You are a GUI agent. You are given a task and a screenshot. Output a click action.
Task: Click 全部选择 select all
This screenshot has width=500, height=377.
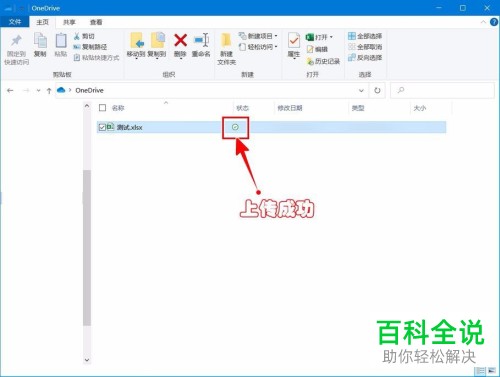(x=365, y=36)
